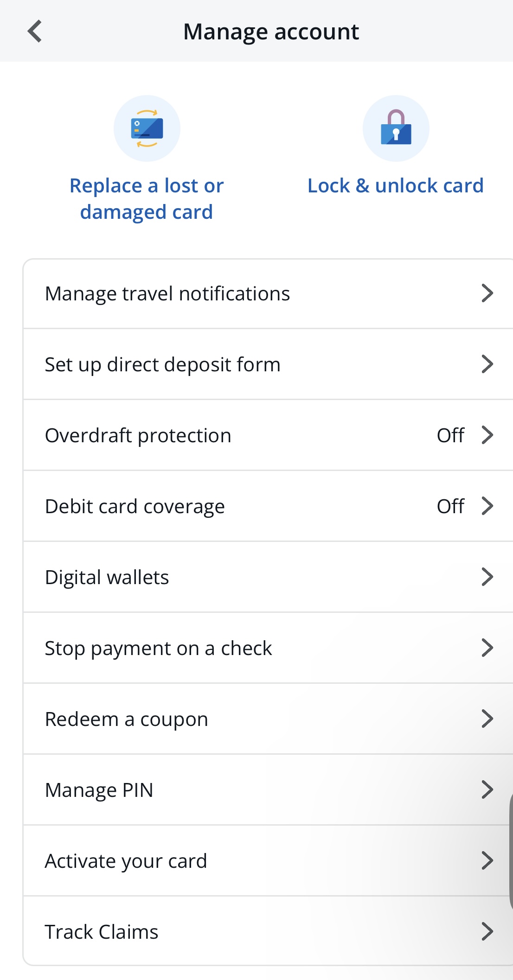
Task: Click chevron next to Redeem a coupon
Action: point(487,719)
